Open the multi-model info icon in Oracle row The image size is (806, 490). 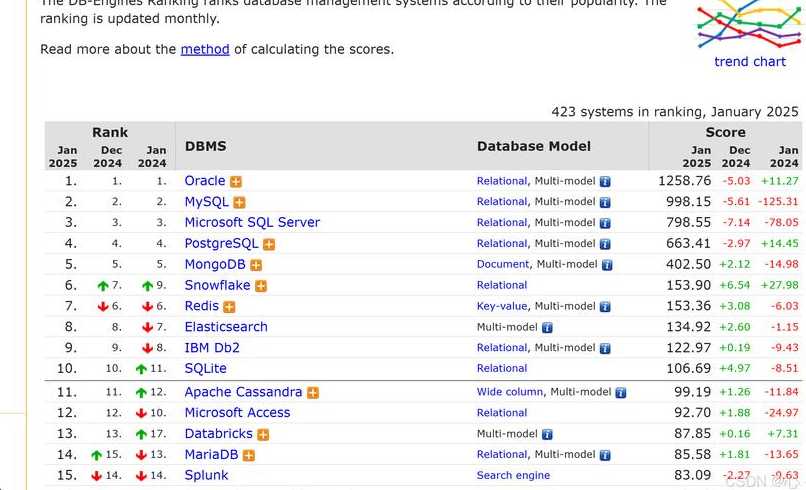(x=605, y=182)
